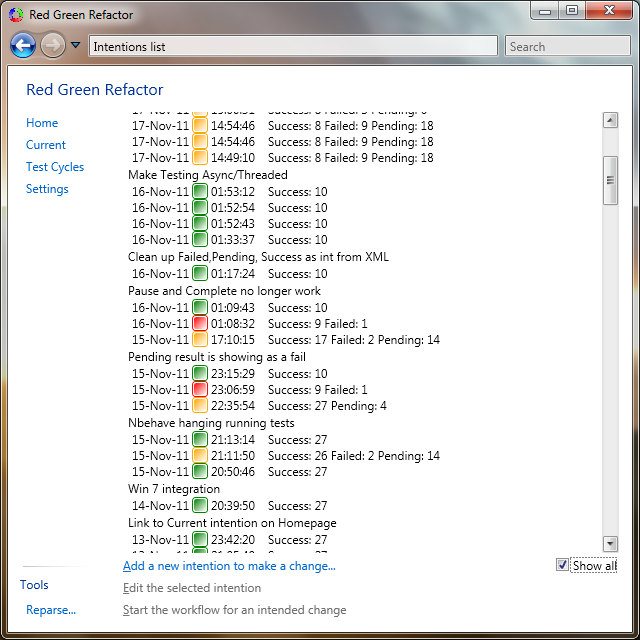Open the navigation history dropdown arrow

tap(75, 45)
